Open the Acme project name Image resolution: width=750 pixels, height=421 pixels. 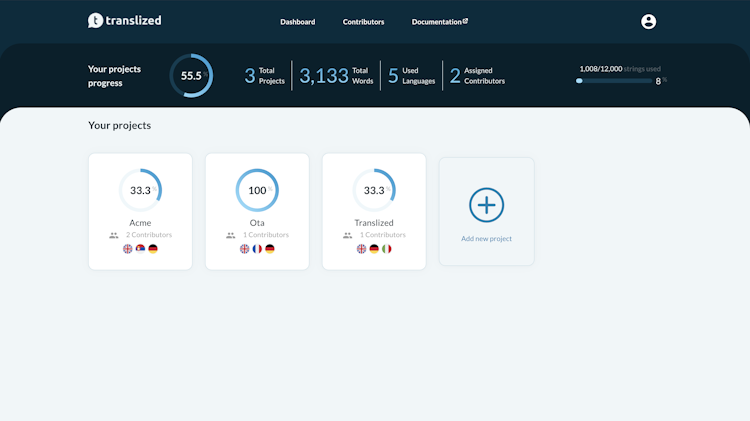[140, 223]
